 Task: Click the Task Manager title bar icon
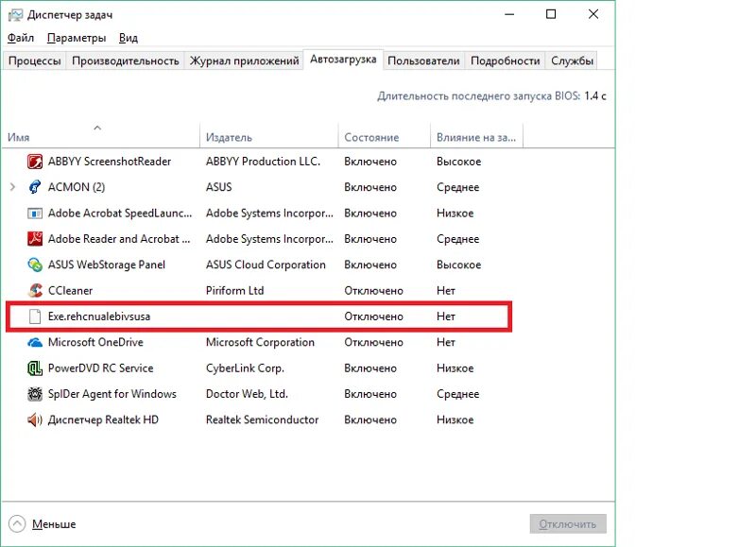[x=15, y=15]
